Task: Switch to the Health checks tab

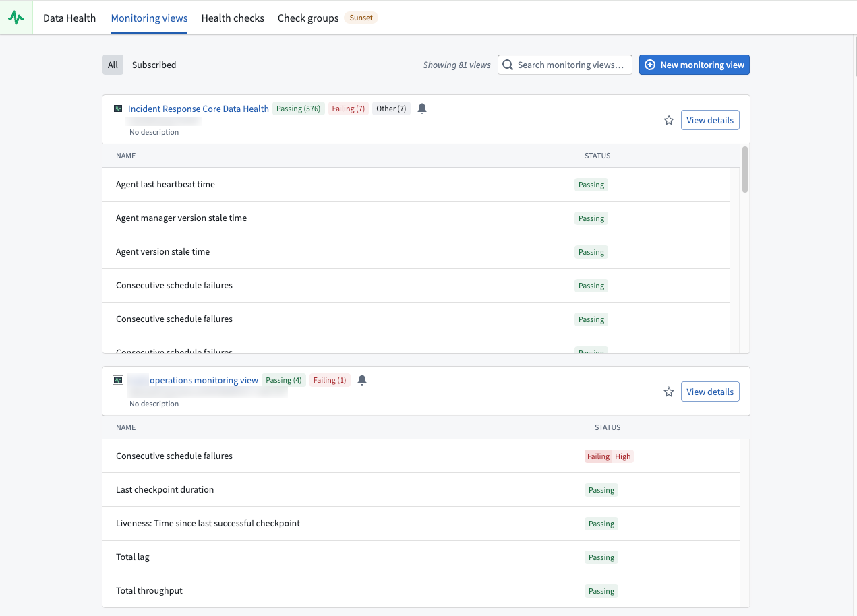Action: [233, 18]
